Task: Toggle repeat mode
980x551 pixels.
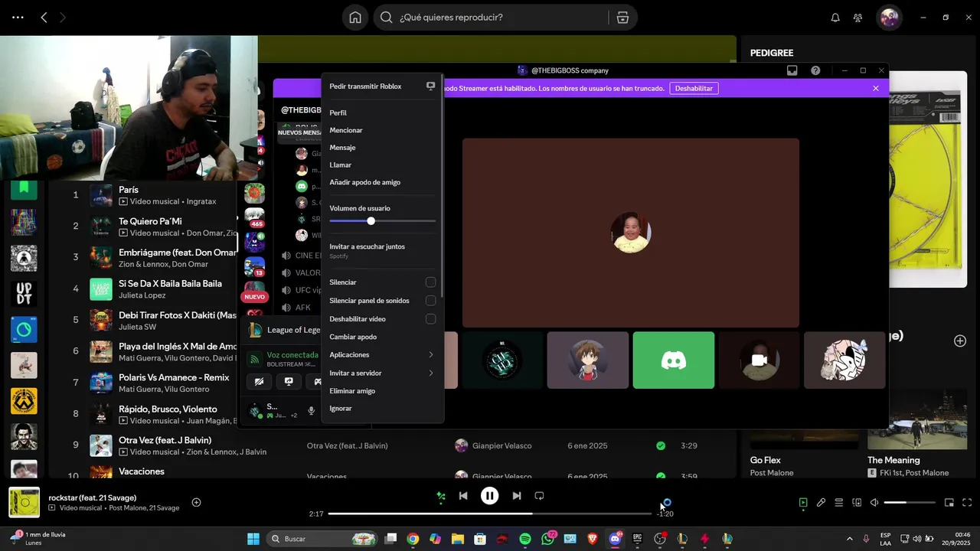Action: point(539,496)
